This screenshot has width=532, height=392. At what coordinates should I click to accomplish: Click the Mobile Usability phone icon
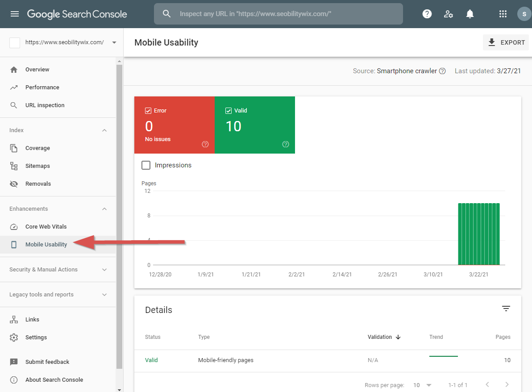(x=13, y=244)
